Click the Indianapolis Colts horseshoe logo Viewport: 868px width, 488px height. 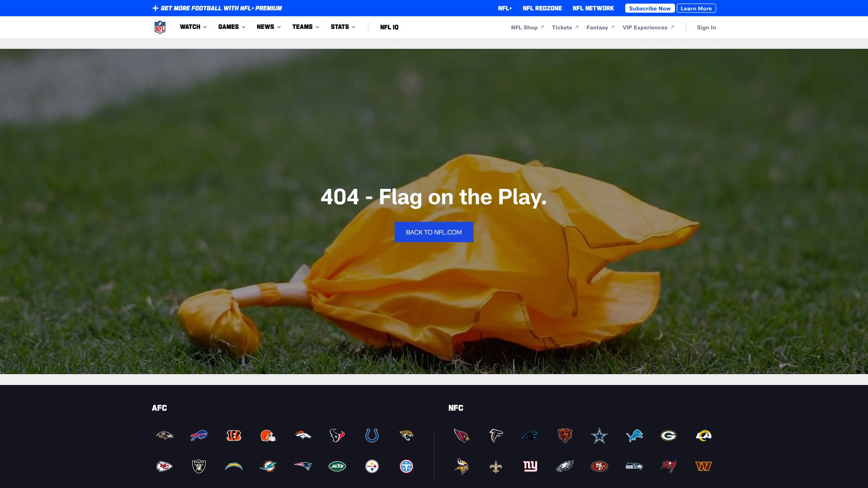(x=372, y=436)
